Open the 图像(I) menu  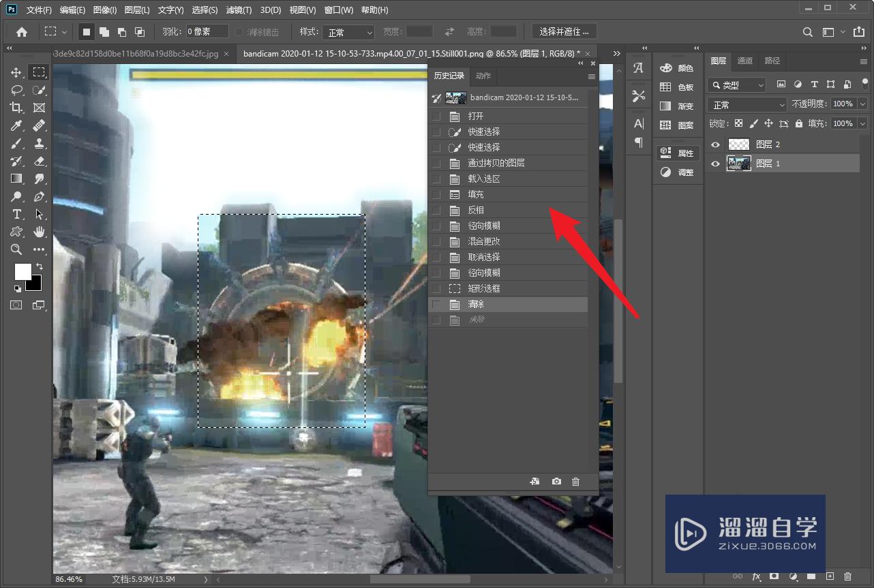tap(105, 10)
